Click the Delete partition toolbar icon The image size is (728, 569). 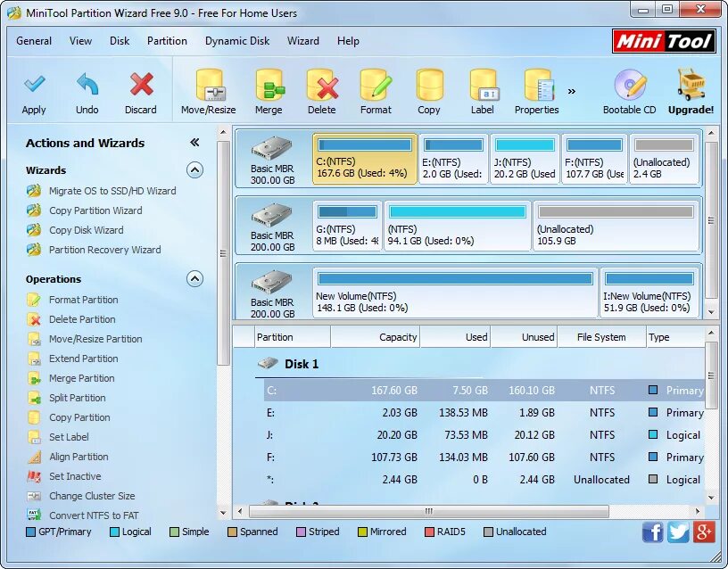[x=322, y=85]
